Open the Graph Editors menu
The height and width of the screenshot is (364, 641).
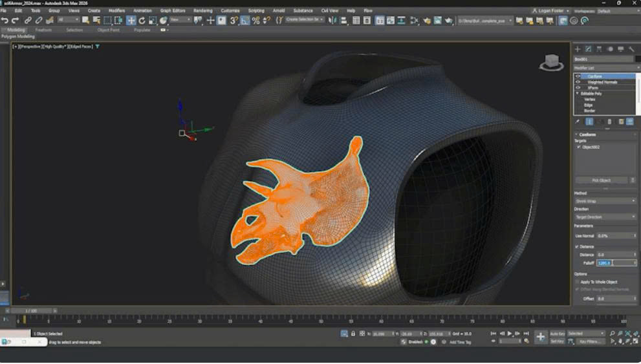point(173,10)
